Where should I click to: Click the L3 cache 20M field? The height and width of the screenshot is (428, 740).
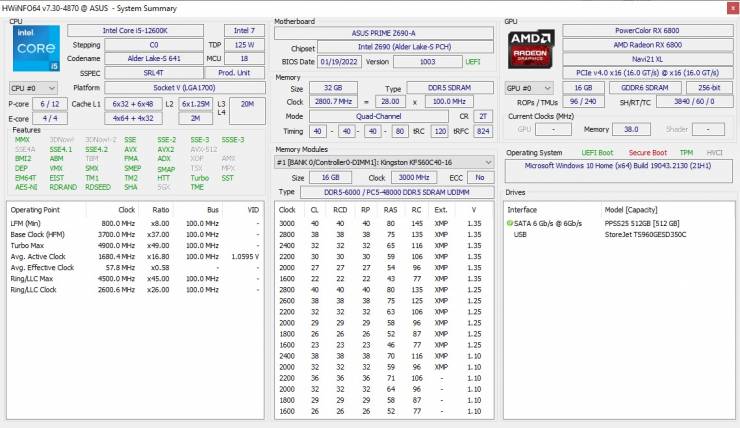(x=247, y=111)
